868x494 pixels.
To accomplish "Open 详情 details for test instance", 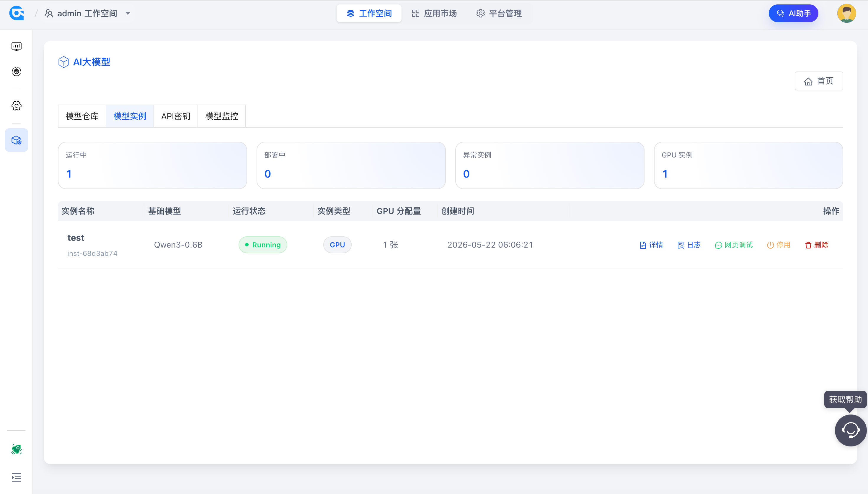I will [651, 245].
